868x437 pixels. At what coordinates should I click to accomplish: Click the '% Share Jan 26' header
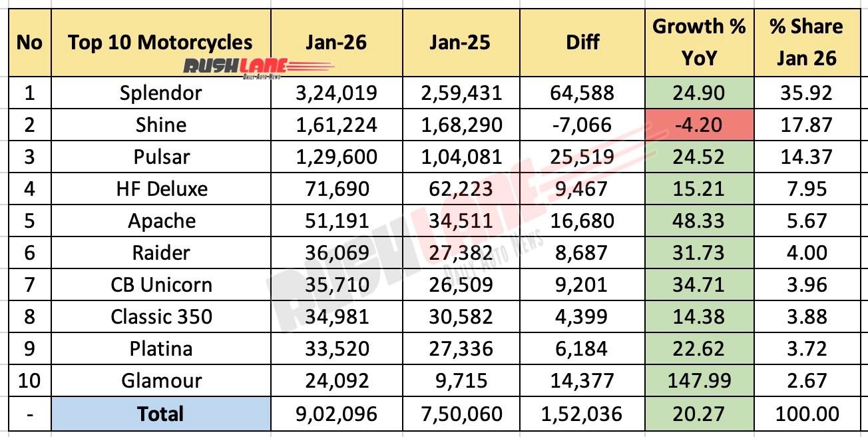pyautogui.click(x=806, y=42)
